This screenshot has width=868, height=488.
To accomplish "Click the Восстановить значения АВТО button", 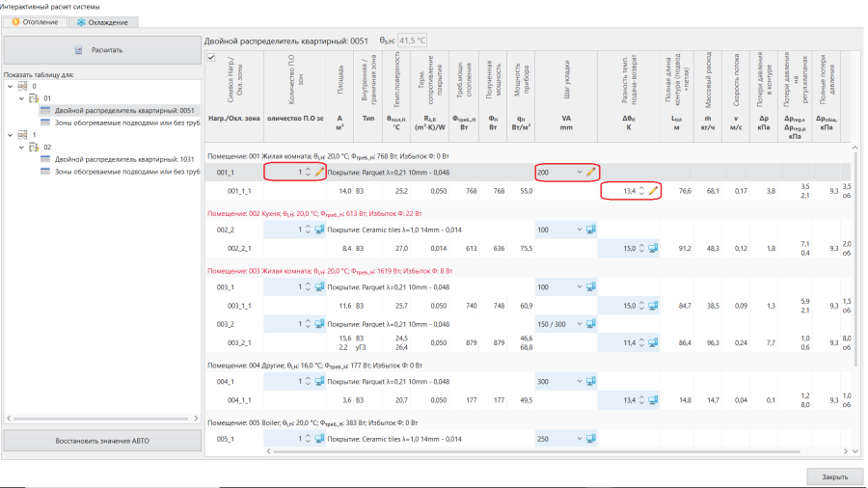I will (102, 441).
